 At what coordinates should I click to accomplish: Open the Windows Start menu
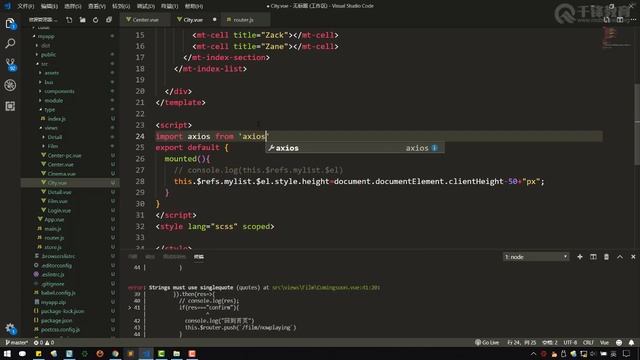(7, 354)
